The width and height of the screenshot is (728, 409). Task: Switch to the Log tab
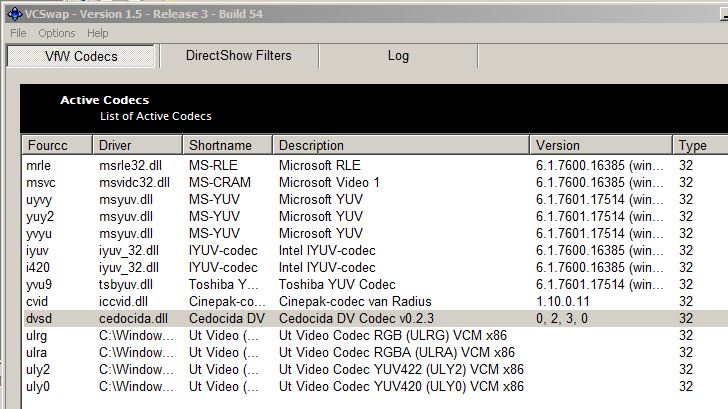398,56
